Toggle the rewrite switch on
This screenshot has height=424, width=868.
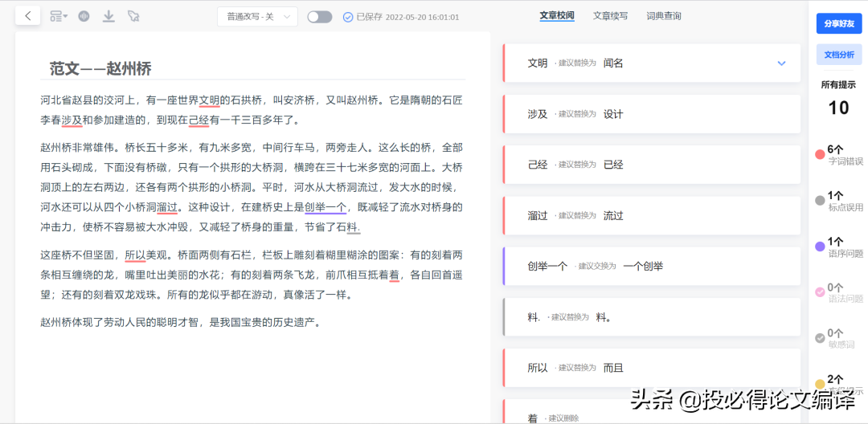pyautogui.click(x=320, y=17)
